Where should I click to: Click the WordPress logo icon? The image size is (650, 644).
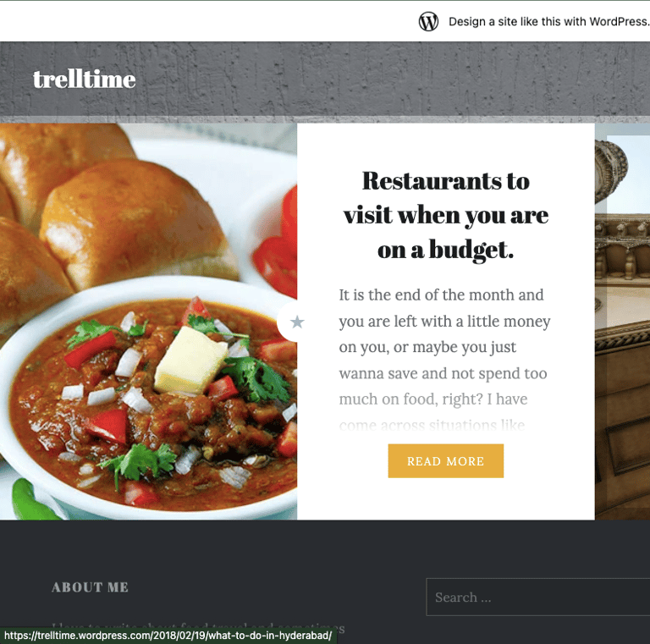(x=428, y=21)
